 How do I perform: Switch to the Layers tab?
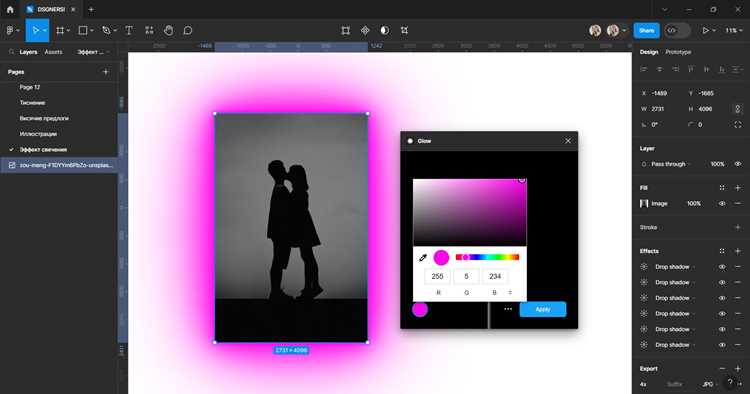point(28,52)
